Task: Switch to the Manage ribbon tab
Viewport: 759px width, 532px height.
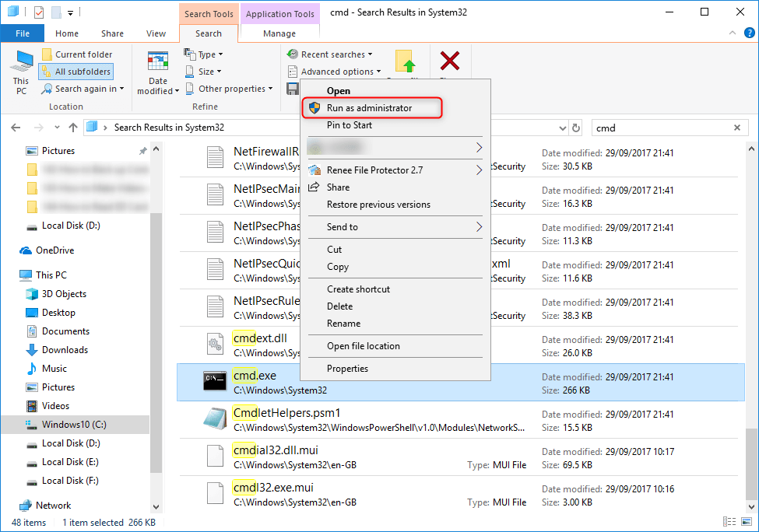Action: click(279, 33)
